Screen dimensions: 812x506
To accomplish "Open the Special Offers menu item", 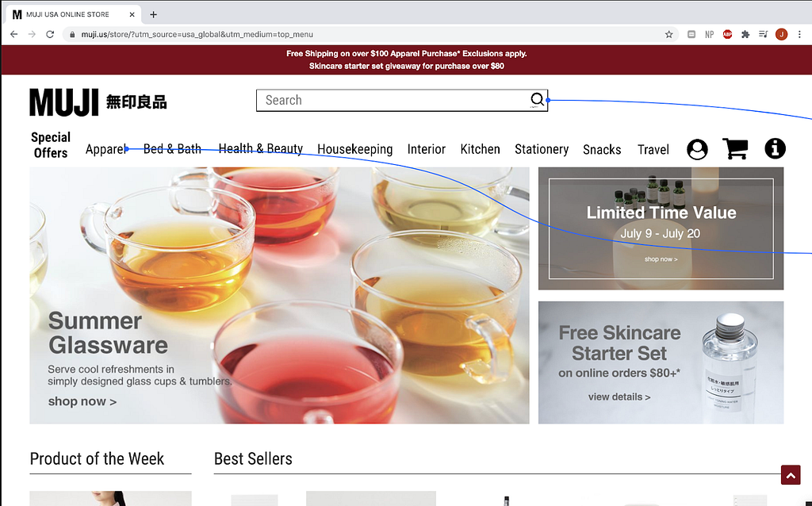I will tap(50, 145).
